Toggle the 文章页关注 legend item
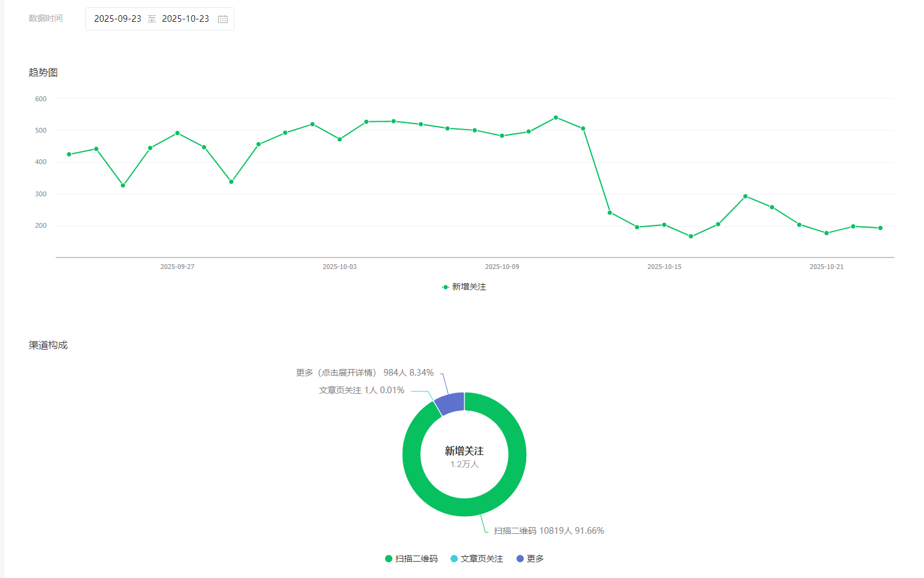The width and height of the screenshot is (924, 578). click(x=477, y=559)
